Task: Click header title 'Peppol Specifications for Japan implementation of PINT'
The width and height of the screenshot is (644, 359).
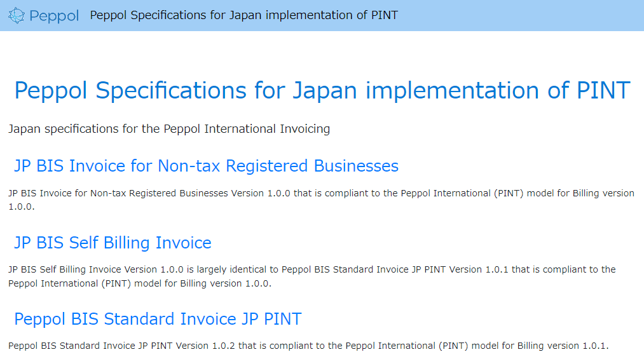Action: click(243, 15)
